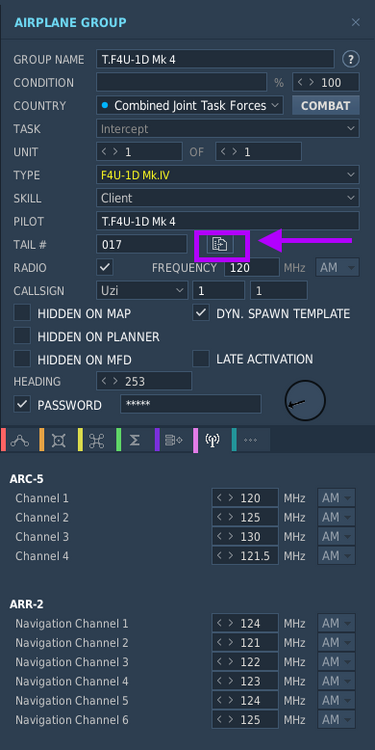Open the CALLSIGN Uzi dropdown
The width and height of the screenshot is (375, 750).
tap(142, 290)
